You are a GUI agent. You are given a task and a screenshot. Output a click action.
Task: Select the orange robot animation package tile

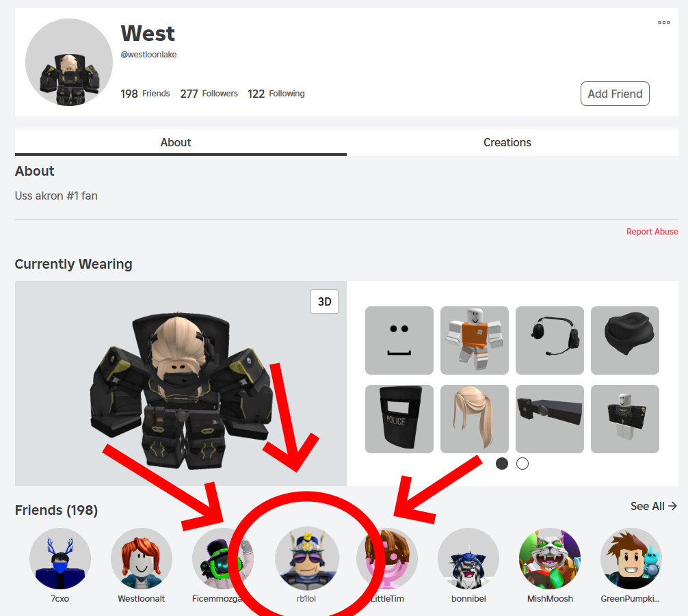click(x=475, y=340)
